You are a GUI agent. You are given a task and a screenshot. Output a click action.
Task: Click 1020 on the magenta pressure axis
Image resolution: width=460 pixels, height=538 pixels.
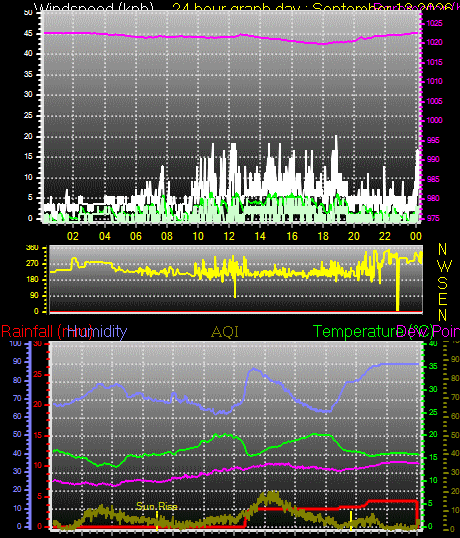point(434,43)
